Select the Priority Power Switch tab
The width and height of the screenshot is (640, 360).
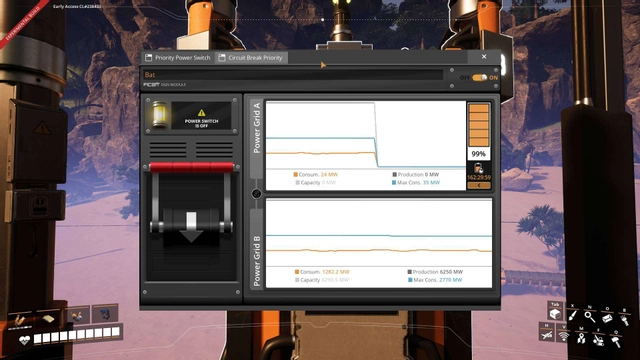178,58
